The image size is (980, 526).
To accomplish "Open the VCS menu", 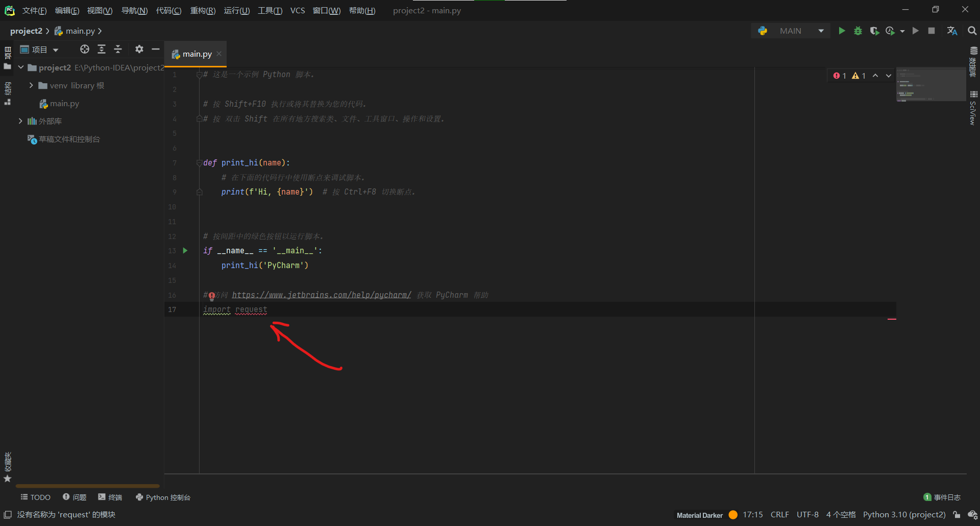I will [298, 11].
